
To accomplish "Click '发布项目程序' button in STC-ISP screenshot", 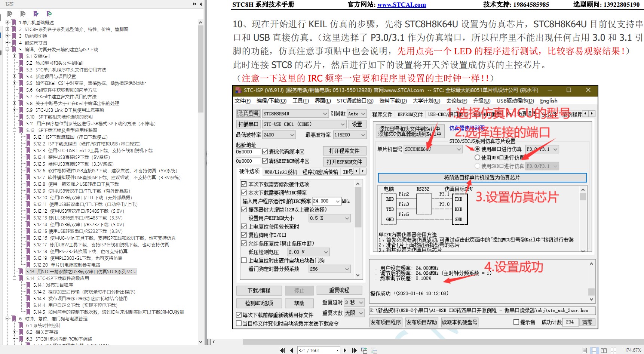I will pyautogui.click(x=386, y=322).
